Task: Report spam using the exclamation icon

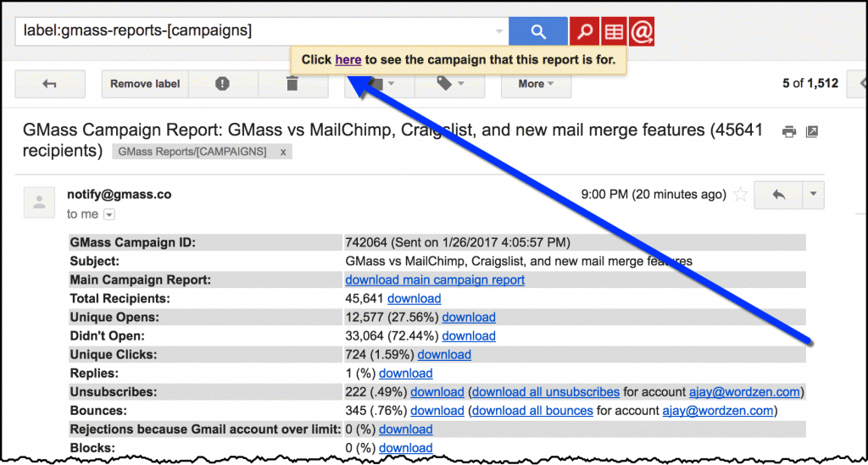Action: click(x=222, y=84)
